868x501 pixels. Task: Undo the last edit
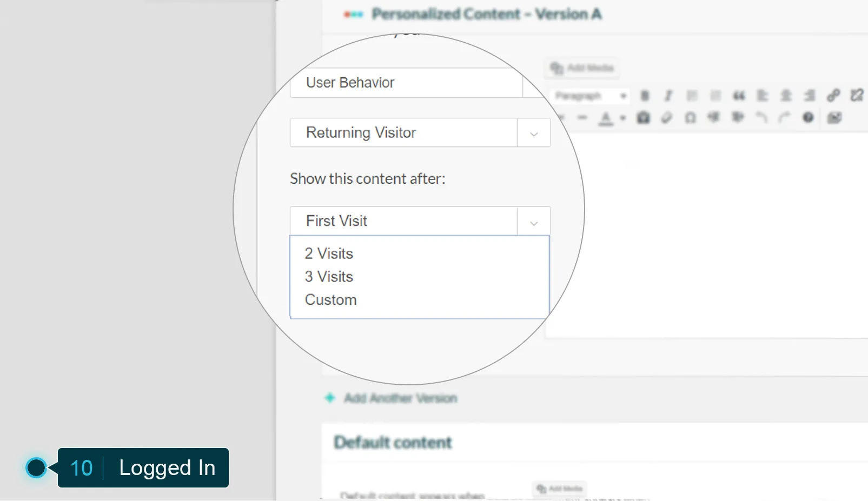pyautogui.click(x=760, y=117)
